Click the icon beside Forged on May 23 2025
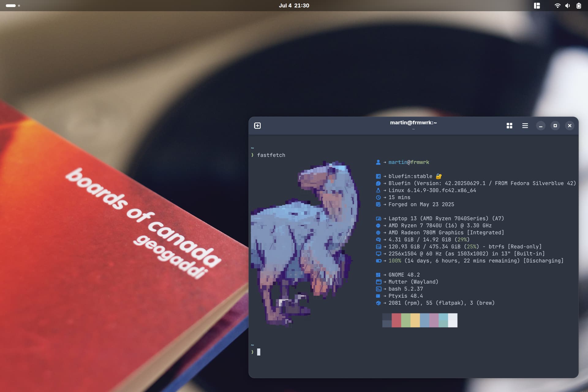 (x=378, y=205)
